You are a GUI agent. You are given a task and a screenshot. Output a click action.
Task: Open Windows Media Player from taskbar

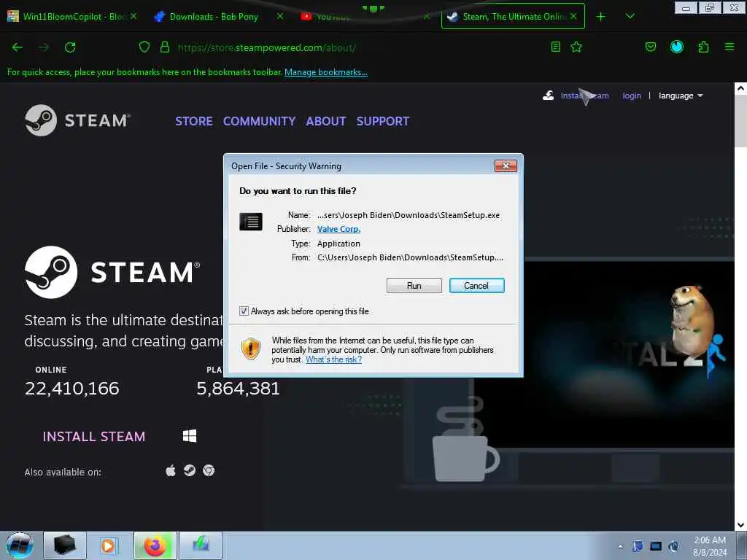point(108,545)
